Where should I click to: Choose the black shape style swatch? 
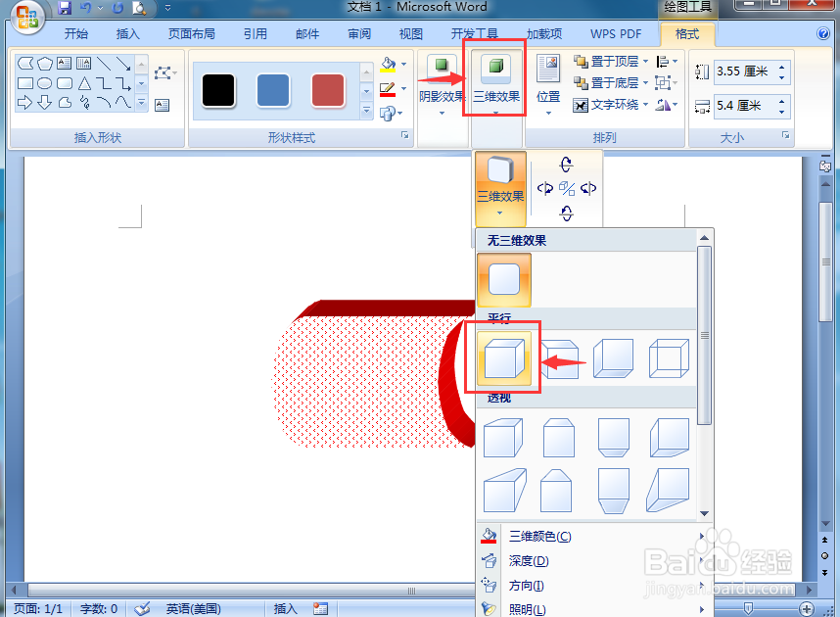pos(218,90)
